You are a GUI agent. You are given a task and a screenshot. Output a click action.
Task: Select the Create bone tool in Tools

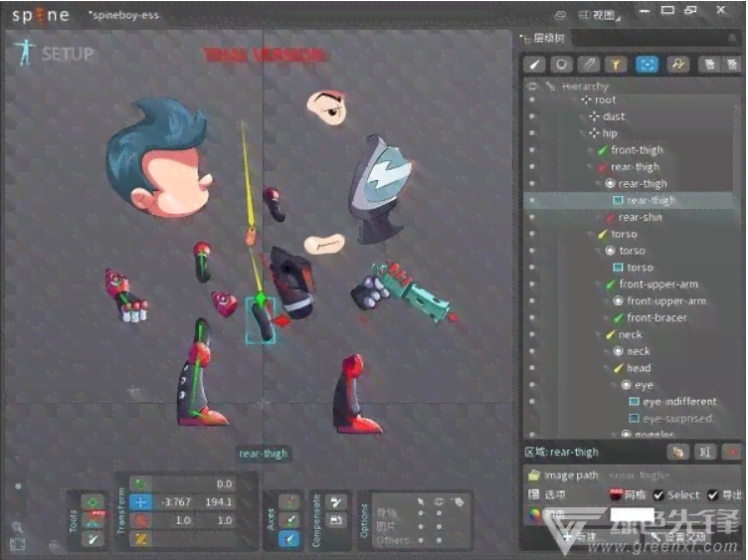pyautogui.click(x=93, y=538)
